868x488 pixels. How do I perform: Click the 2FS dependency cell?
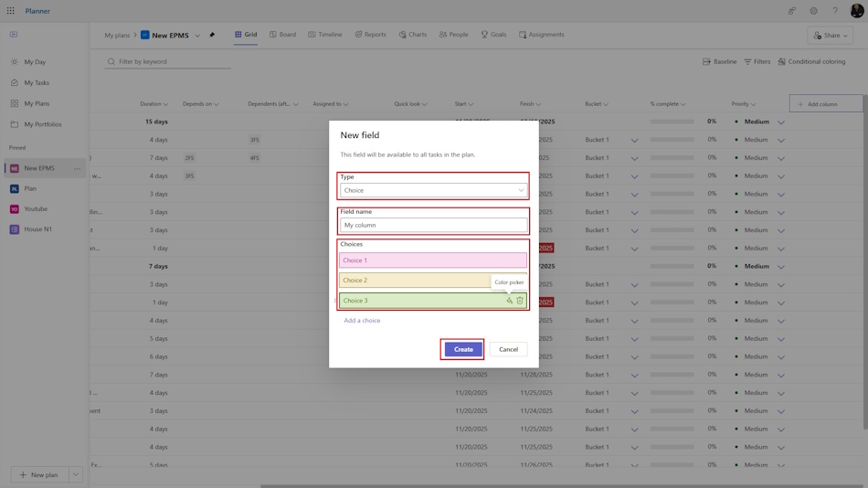point(189,158)
